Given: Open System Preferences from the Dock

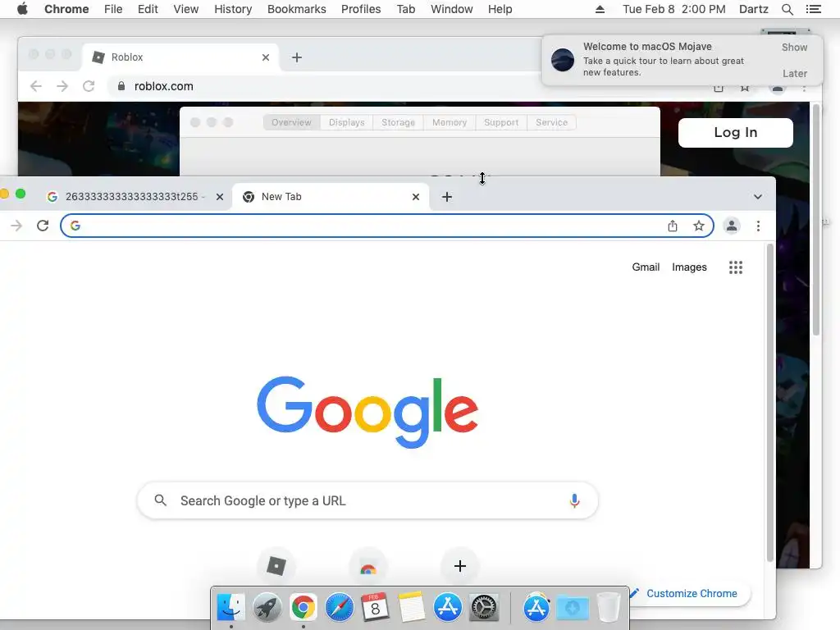Looking at the screenshot, I should 484,608.
